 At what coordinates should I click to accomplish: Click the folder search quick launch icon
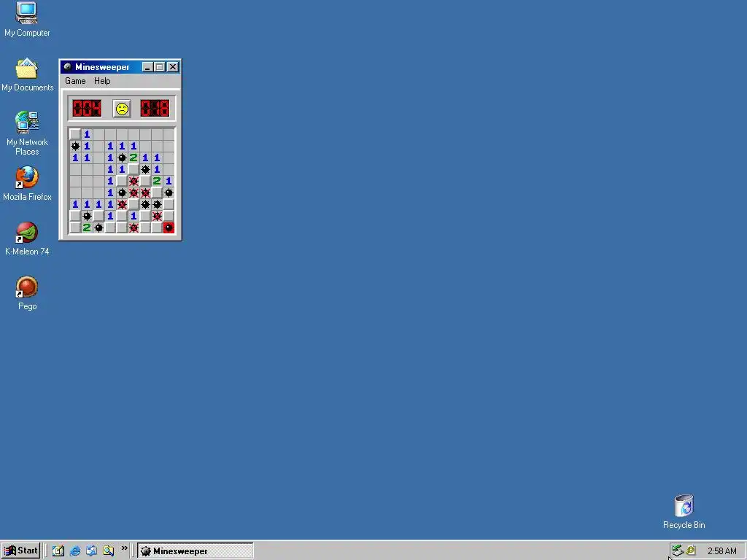pyautogui.click(x=108, y=551)
